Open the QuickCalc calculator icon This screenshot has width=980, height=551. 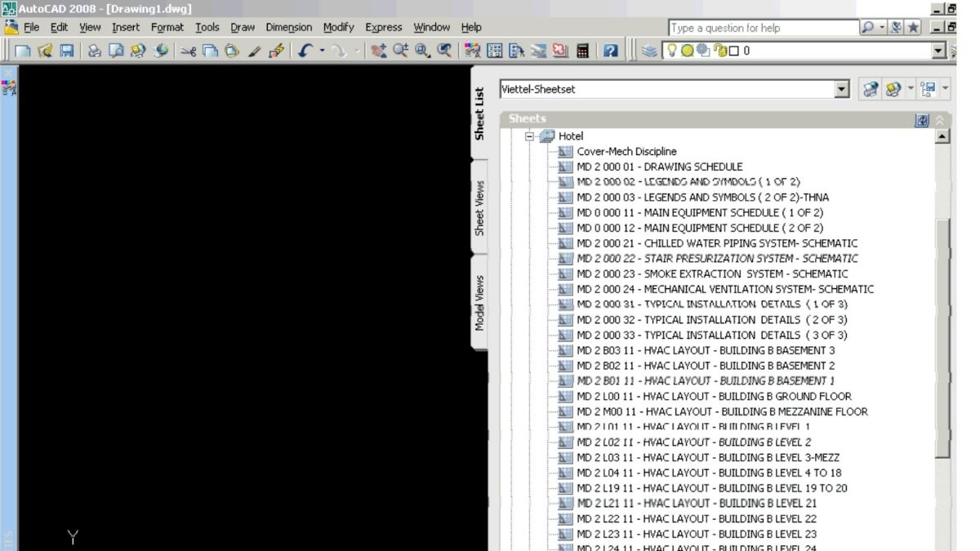click(x=582, y=51)
